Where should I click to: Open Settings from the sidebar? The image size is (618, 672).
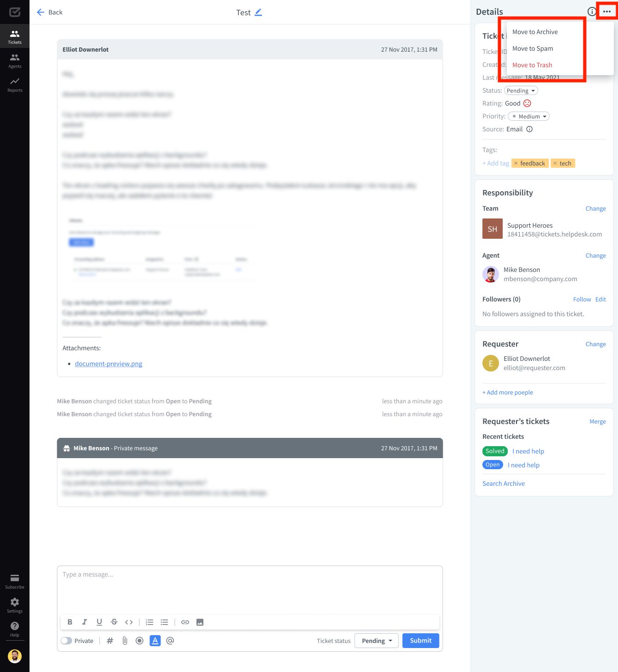[15, 605]
